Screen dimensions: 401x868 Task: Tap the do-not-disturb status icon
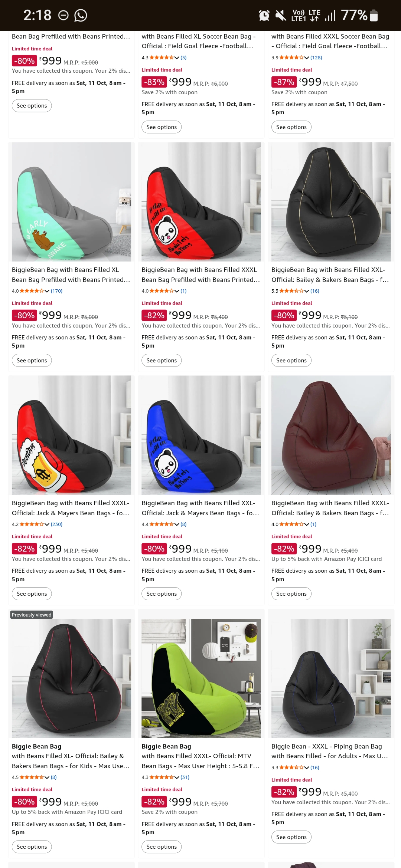click(63, 15)
